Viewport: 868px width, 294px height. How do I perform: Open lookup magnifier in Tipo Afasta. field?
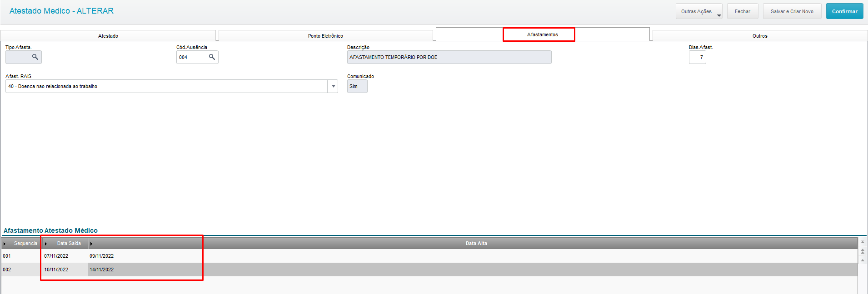pos(35,57)
